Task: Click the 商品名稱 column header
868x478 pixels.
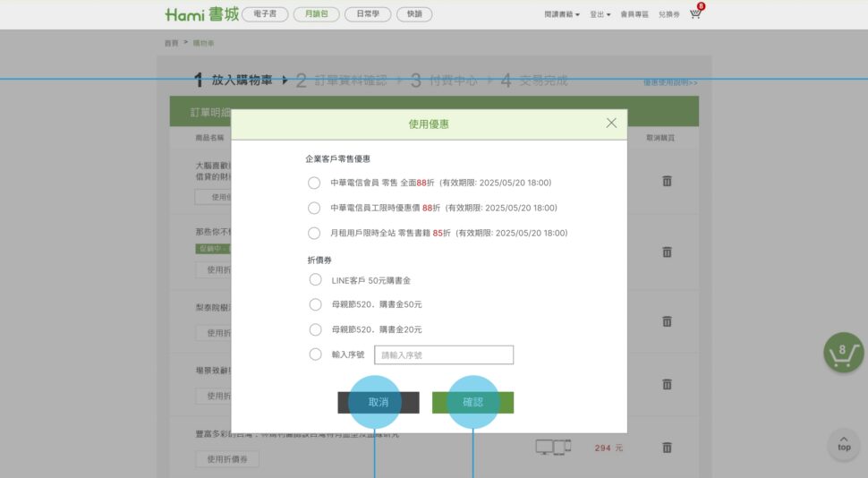Action: [209, 138]
